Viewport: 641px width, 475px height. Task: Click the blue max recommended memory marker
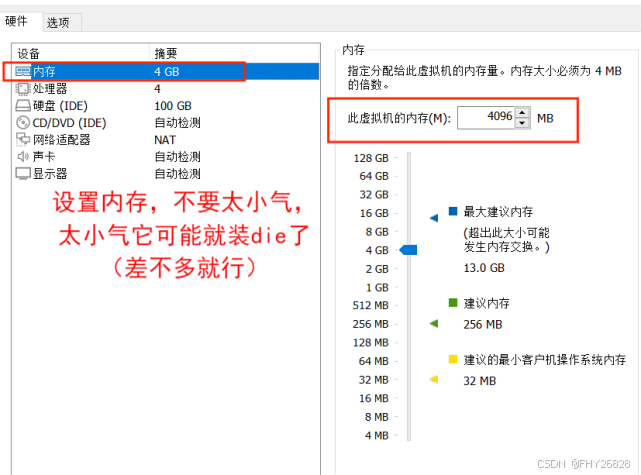[x=434, y=218]
